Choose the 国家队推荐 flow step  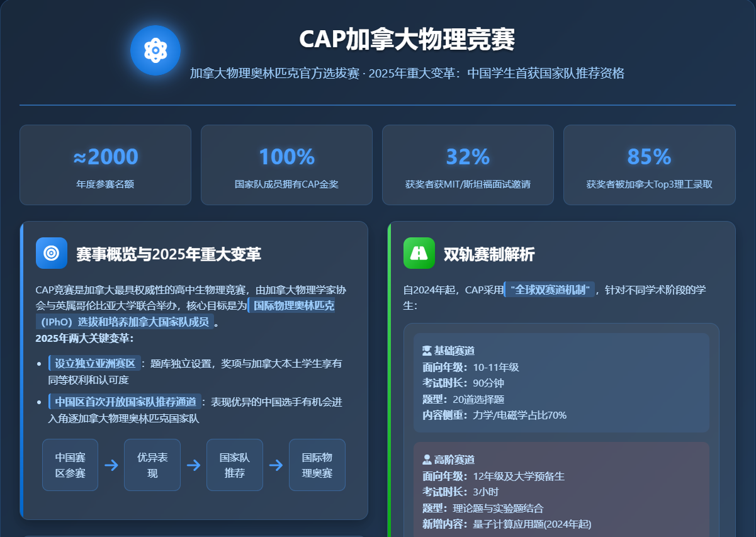pyautogui.click(x=235, y=465)
